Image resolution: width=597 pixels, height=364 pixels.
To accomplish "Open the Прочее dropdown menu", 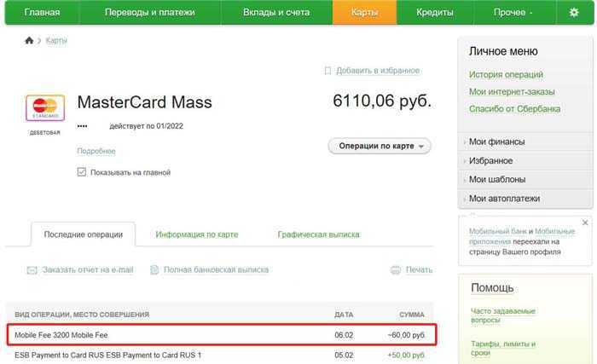I will [x=514, y=13].
